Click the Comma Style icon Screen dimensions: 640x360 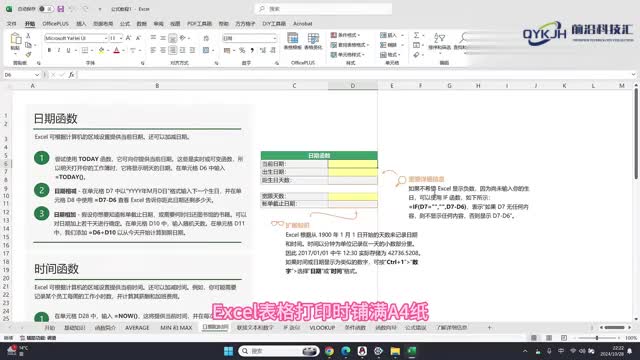coord(252,50)
